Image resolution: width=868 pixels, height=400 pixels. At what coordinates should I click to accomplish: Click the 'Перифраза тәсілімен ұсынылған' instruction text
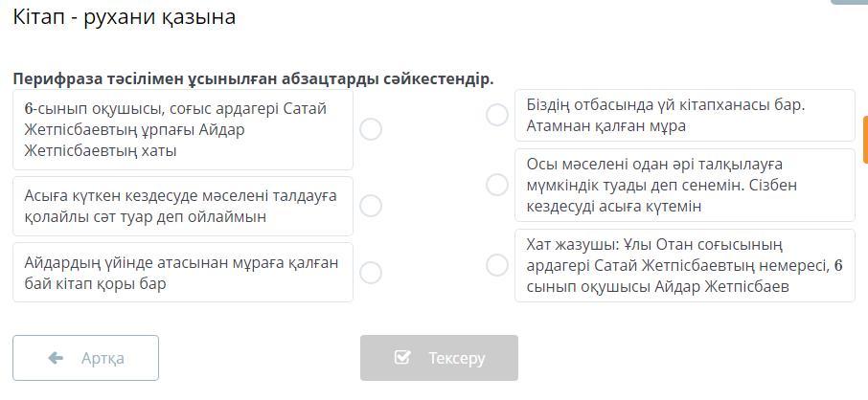coord(253,78)
